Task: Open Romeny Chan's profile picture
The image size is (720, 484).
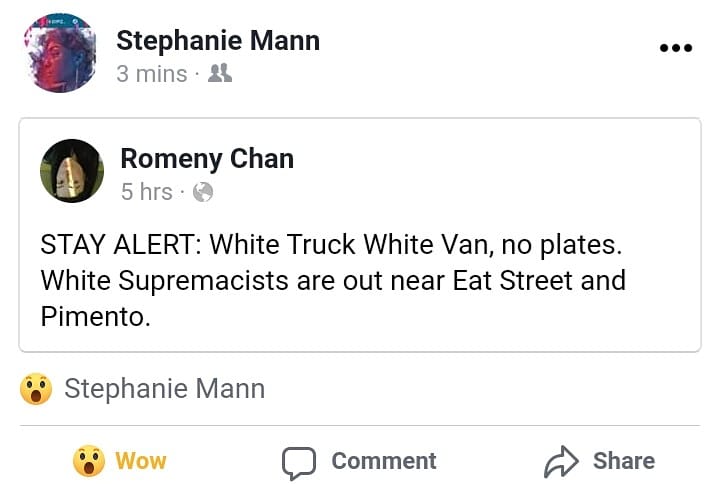Action: coord(71,170)
